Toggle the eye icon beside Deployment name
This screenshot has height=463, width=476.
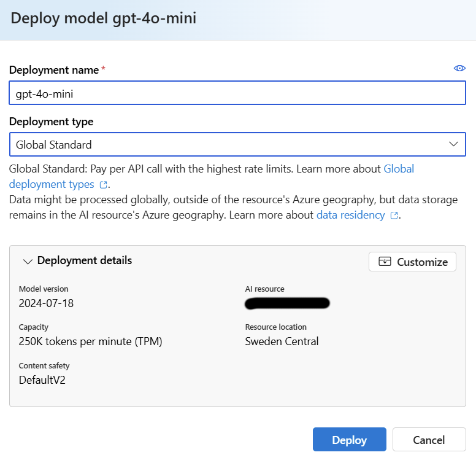(459, 68)
